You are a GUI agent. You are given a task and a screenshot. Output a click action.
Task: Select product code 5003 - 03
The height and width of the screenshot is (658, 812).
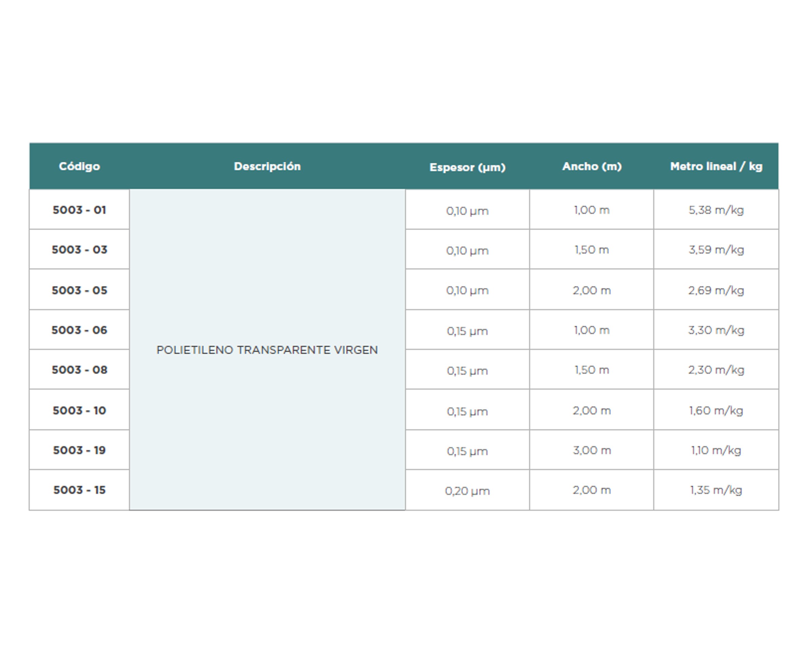pos(79,249)
